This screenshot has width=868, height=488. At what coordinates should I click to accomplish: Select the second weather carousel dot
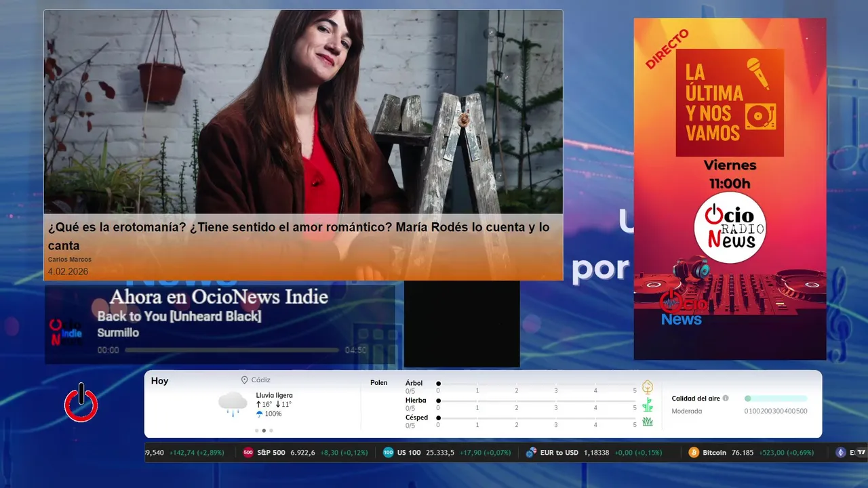coord(264,430)
